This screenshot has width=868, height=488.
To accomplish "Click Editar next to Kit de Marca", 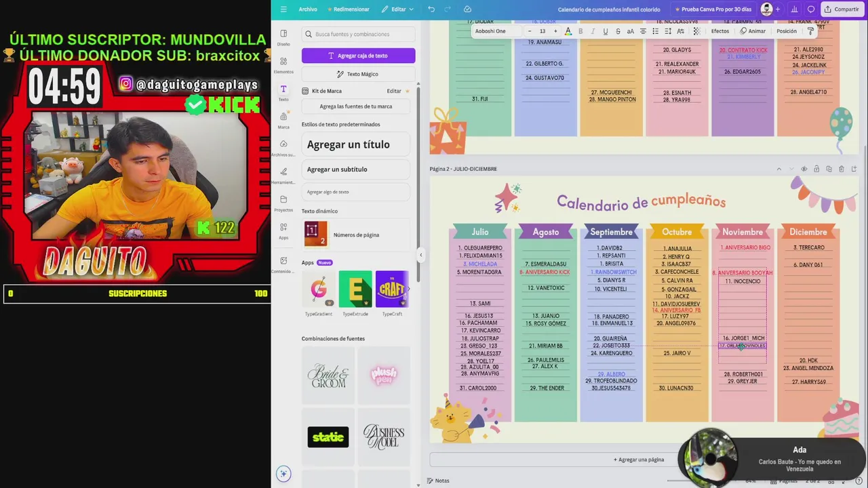I will 394,91.
